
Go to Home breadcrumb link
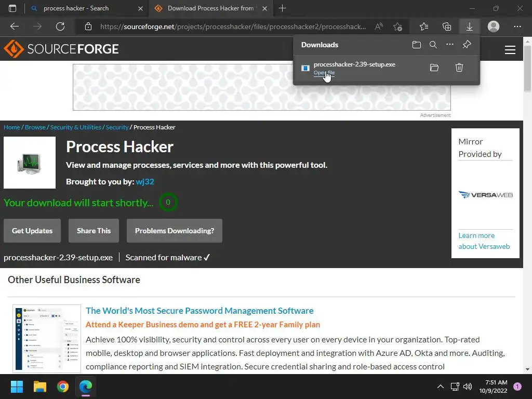12,127
